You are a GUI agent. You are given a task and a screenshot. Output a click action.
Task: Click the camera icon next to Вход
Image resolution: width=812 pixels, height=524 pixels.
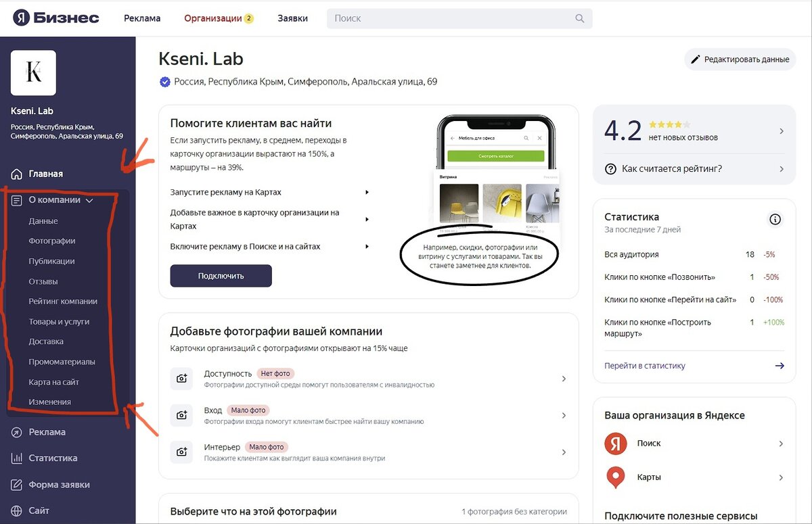click(181, 415)
